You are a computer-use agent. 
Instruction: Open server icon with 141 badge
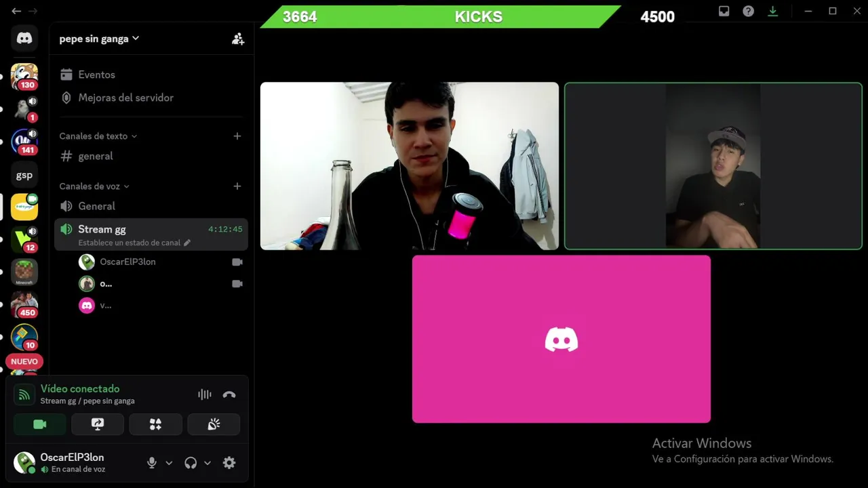24,142
